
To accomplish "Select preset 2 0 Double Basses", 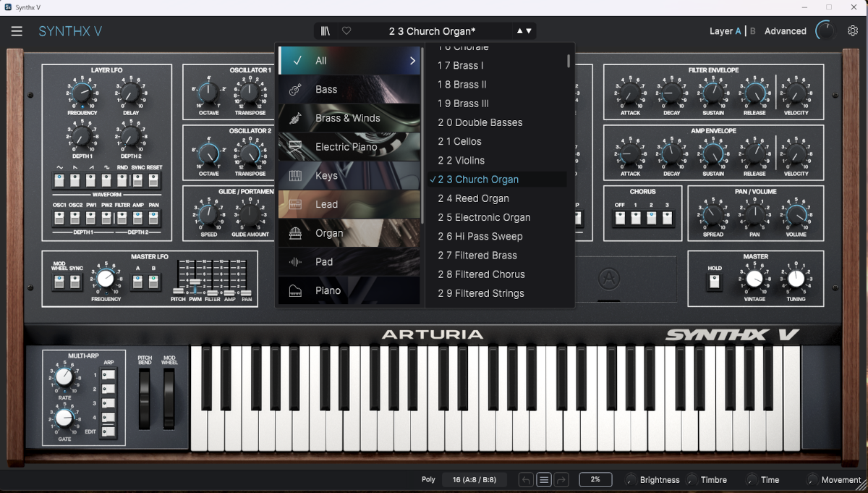I will [x=498, y=122].
